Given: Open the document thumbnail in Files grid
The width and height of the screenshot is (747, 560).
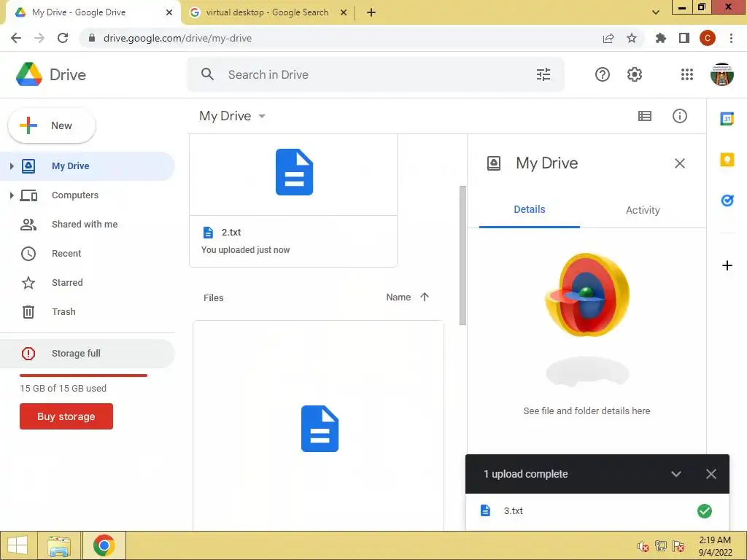Looking at the screenshot, I should (x=318, y=425).
